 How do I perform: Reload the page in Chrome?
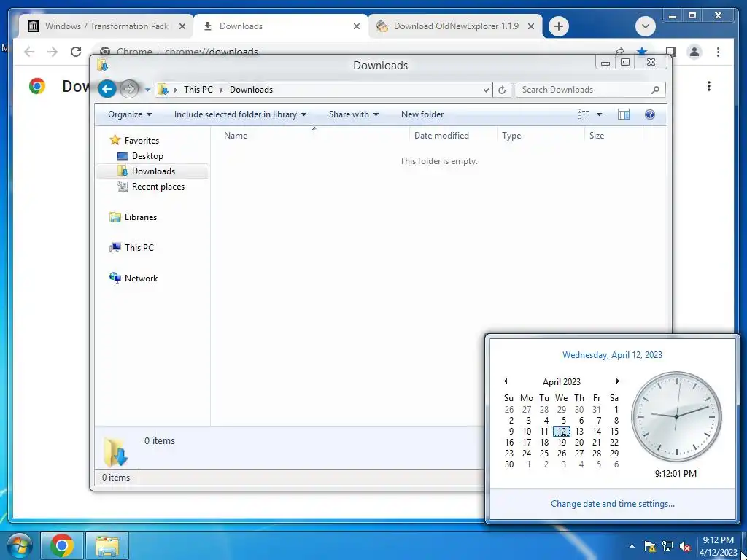(76, 52)
